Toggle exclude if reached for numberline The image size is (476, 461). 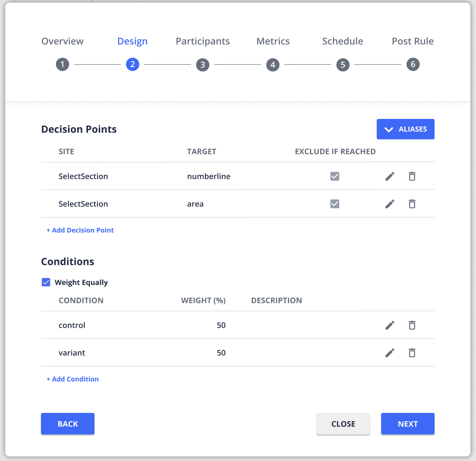click(335, 176)
